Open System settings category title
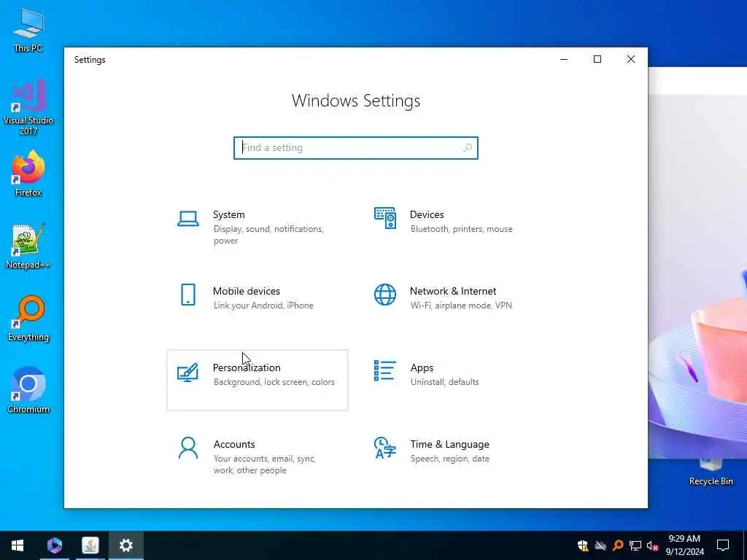The image size is (747, 560). tap(228, 215)
